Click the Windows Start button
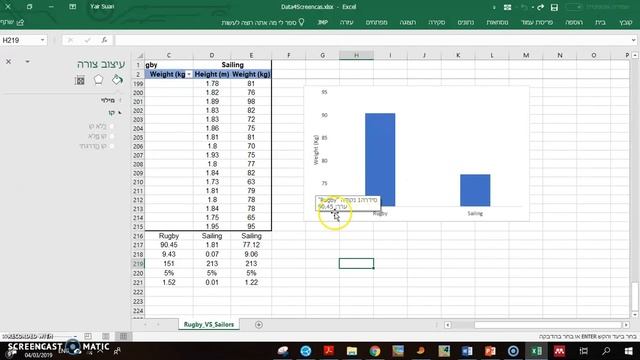The height and width of the screenshot is (360, 640). click(x=629, y=351)
